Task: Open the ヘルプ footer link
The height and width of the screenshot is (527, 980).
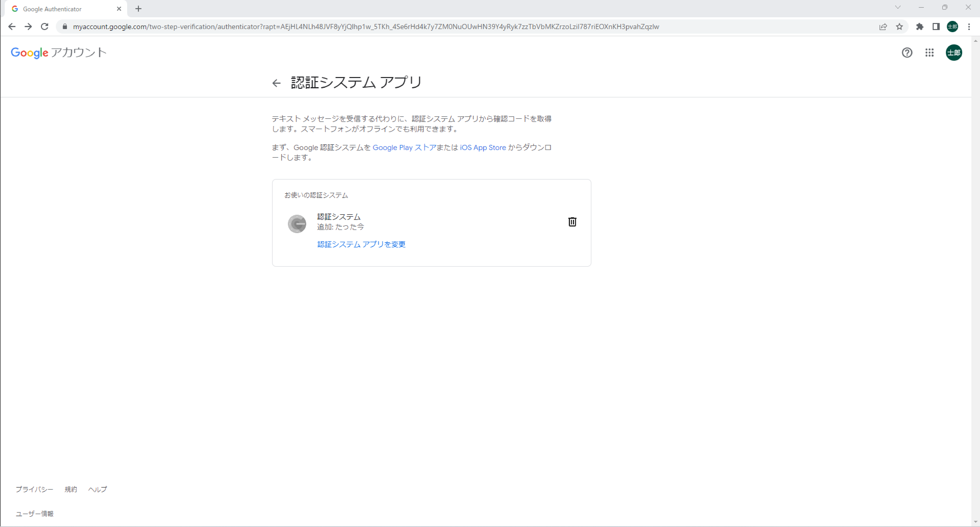Action: [97, 489]
